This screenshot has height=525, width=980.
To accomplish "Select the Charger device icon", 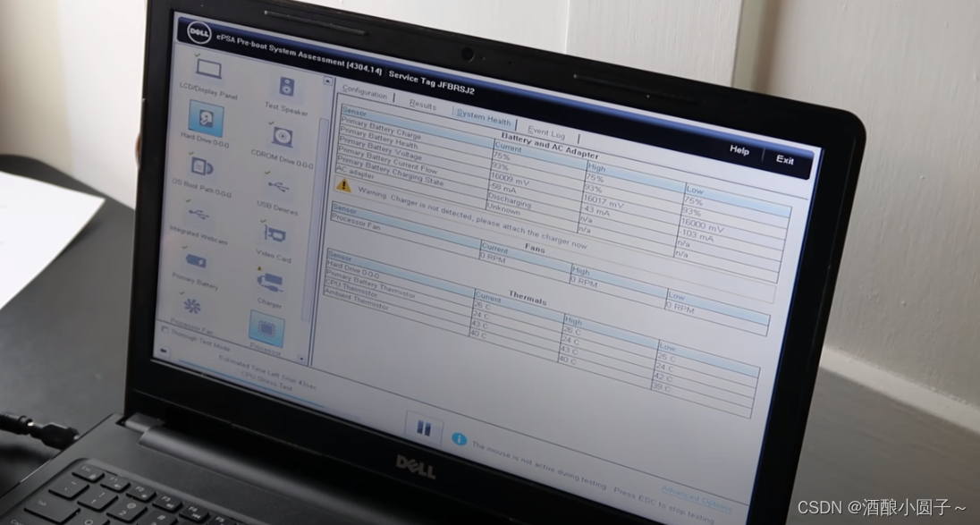I will click(x=269, y=282).
